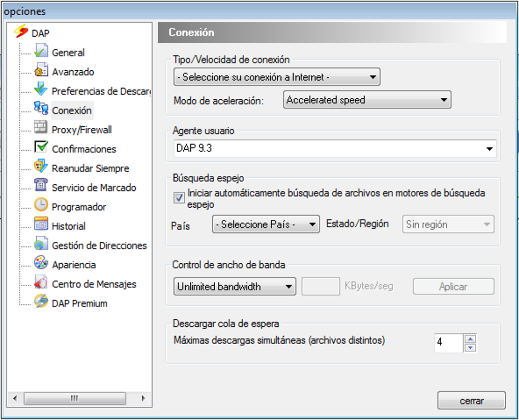Click the Conexión computers icon

coord(41,108)
